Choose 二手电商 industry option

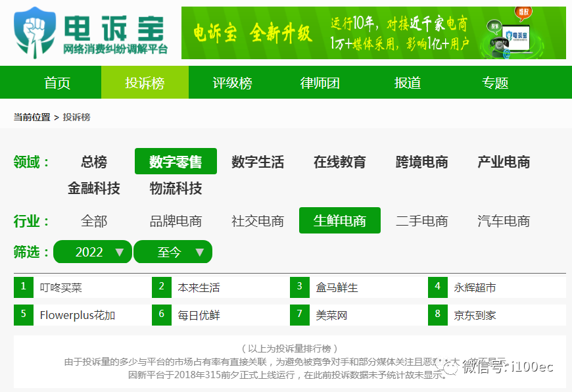point(421,221)
